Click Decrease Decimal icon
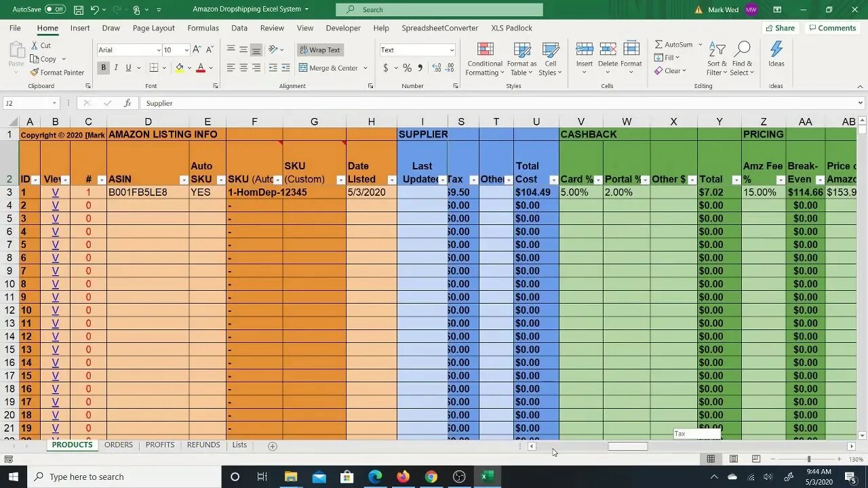Image resolution: width=868 pixels, height=488 pixels. 450,68
